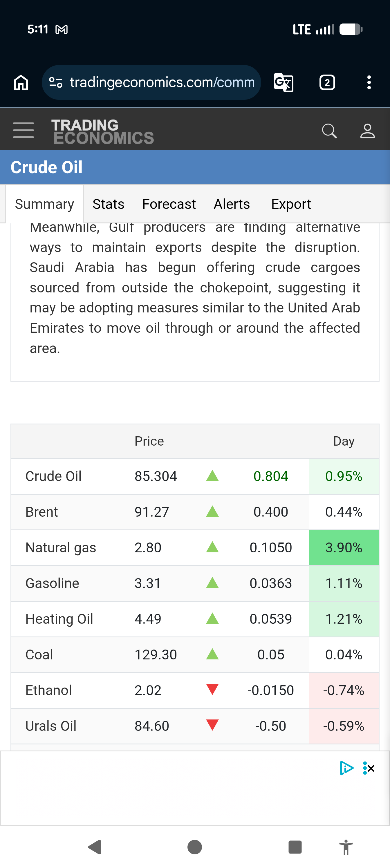Open the Alerts tab
Viewport: 390px width, 868px height.
[232, 204]
